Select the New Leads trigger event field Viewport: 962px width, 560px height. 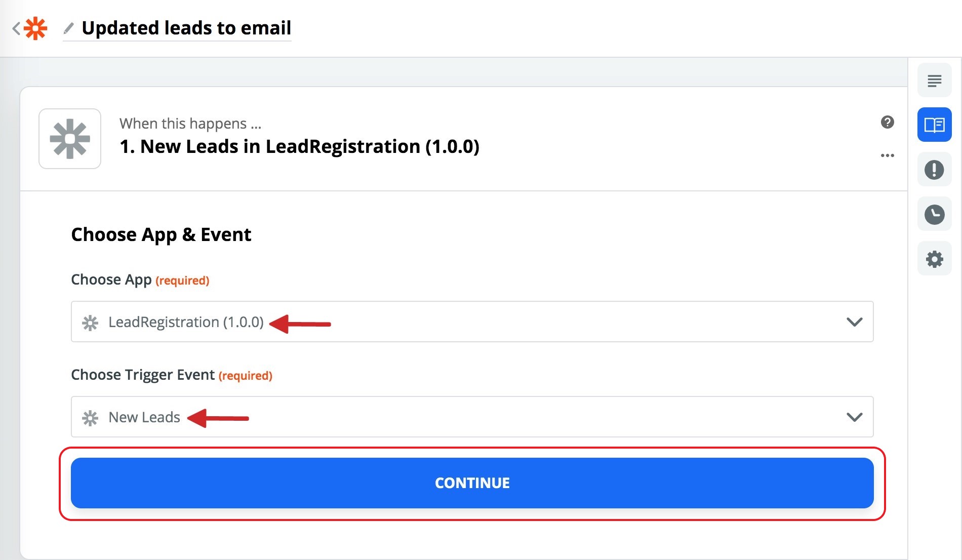pos(456,417)
